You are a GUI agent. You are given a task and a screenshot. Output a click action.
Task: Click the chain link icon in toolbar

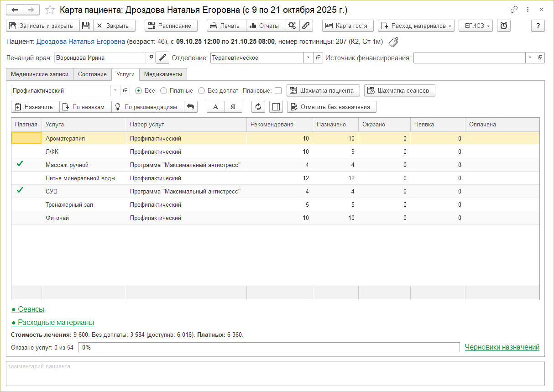coord(306,26)
